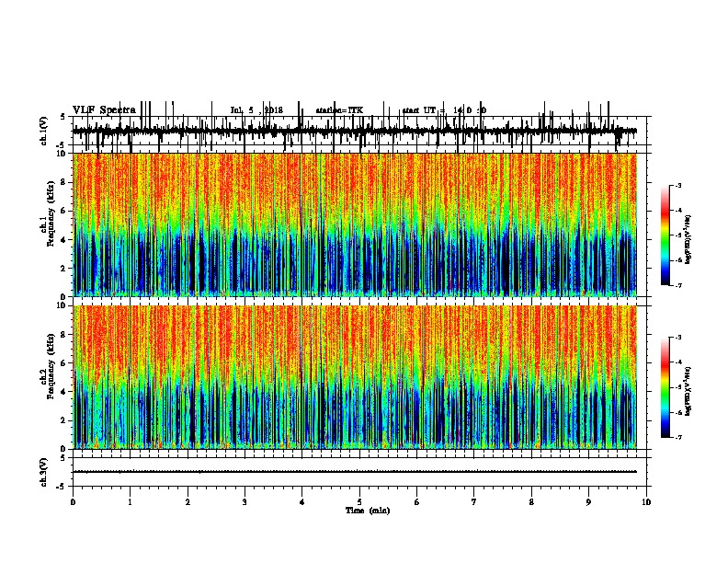The width and height of the screenshot is (728, 563).
Task: Click the "-5" volt tick on ch.3(V) axis
Action: 62,487
